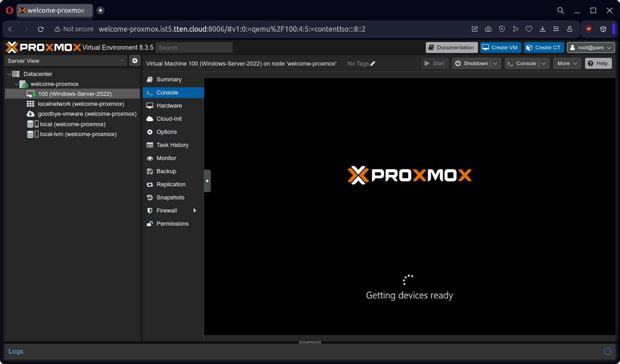Click into the Proxmox search field
620x364 pixels.
click(194, 47)
